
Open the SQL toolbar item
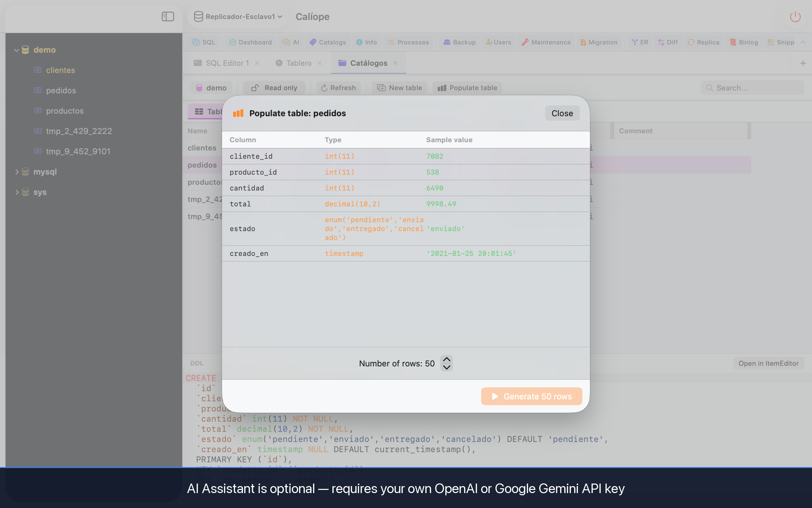(x=204, y=42)
